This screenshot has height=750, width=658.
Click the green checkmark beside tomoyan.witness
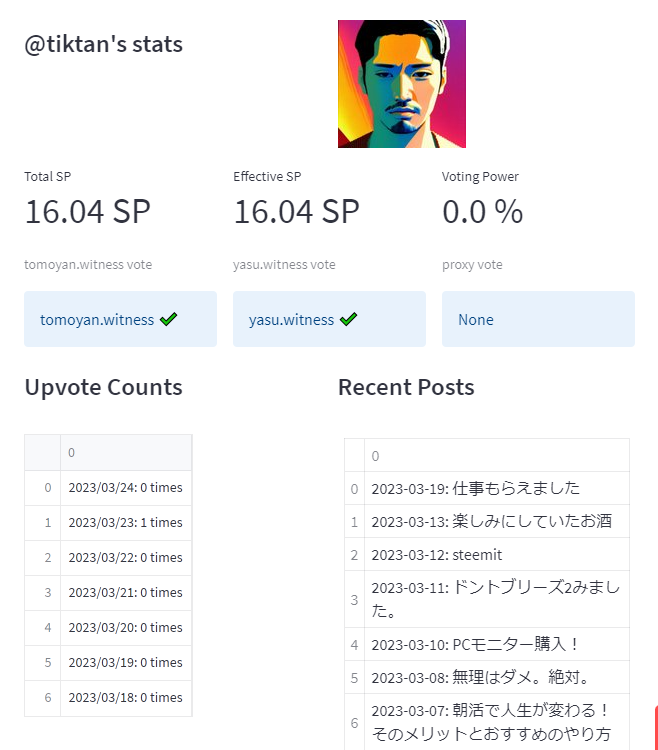tap(168, 319)
